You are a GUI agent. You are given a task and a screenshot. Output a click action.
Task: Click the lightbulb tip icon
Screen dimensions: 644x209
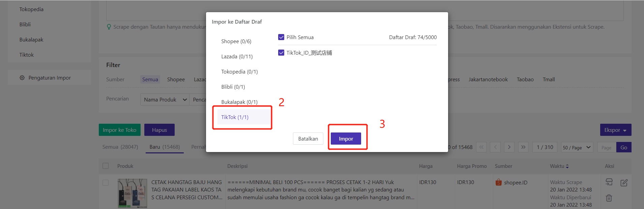pyautogui.click(x=109, y=27)
